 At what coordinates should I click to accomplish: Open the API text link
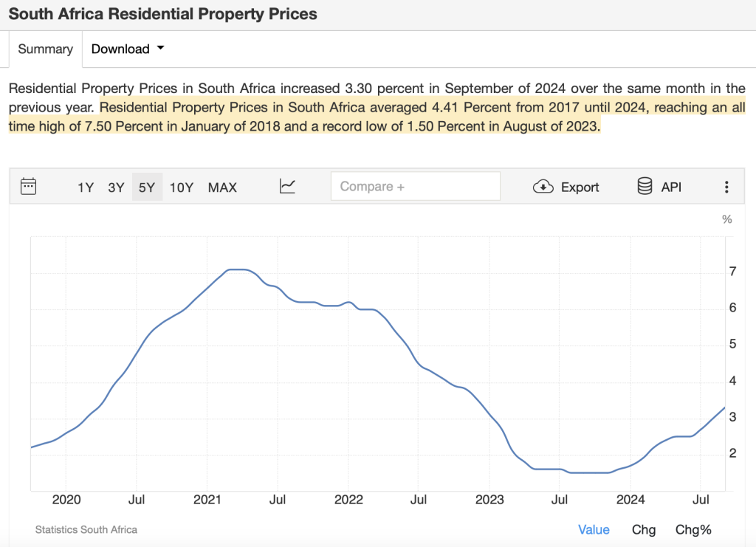[671, 188]
